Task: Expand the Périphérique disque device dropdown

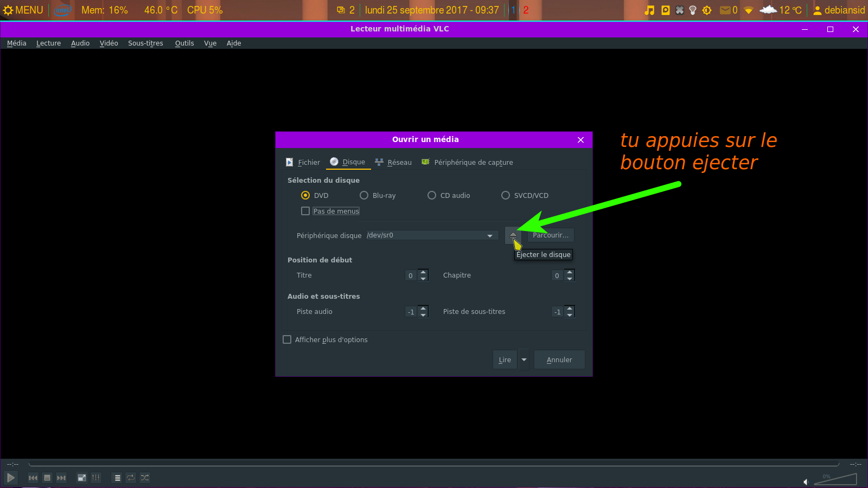Action: 490,235
